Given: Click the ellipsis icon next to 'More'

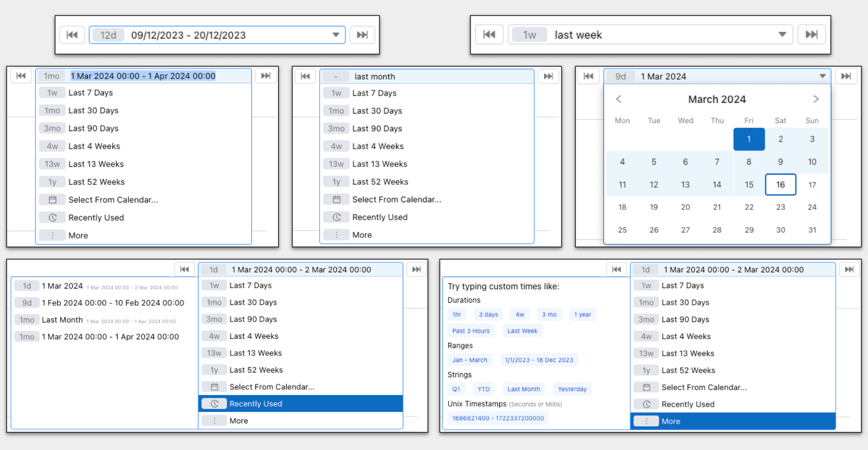Looking at the screenshot, I should click(52, 235).
